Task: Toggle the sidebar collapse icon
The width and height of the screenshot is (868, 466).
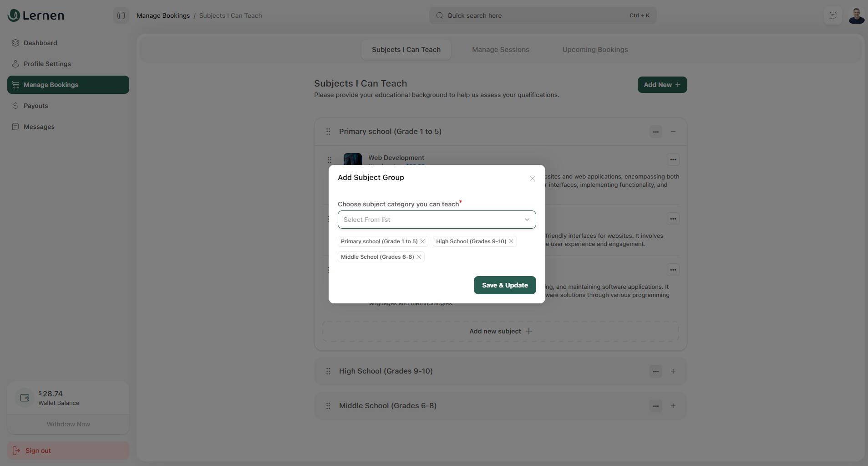Action: click(x=121, y=15)
